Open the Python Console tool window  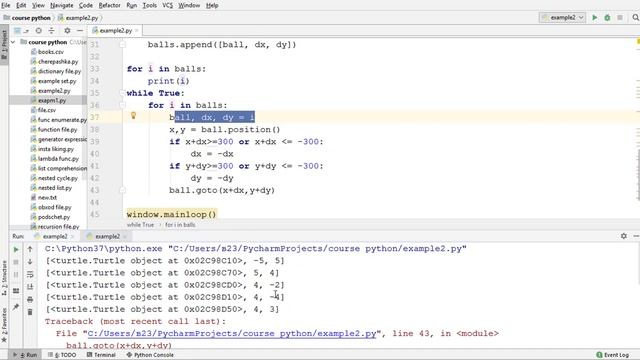tap(150, 355)
